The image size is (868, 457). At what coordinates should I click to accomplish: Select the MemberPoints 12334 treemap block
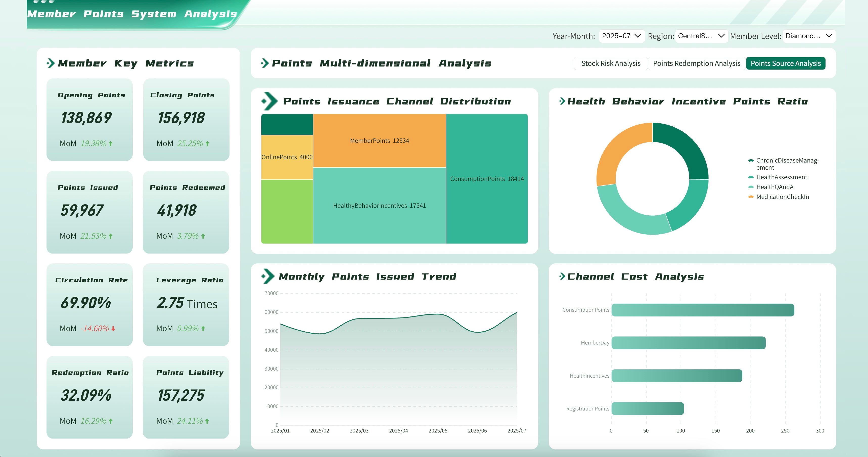(379, 141)
